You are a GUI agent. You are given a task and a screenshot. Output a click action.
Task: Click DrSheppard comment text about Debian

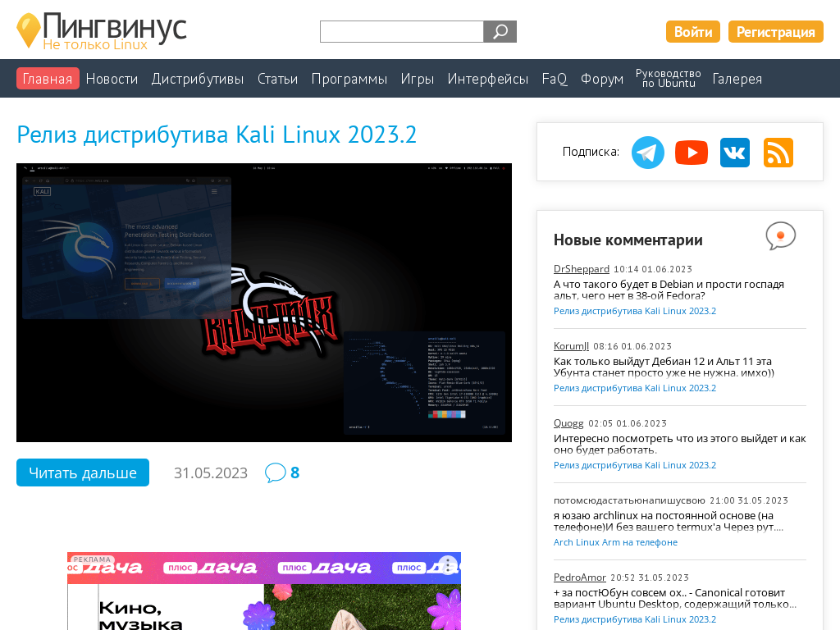pyautogui.click(x=669, y=290)
